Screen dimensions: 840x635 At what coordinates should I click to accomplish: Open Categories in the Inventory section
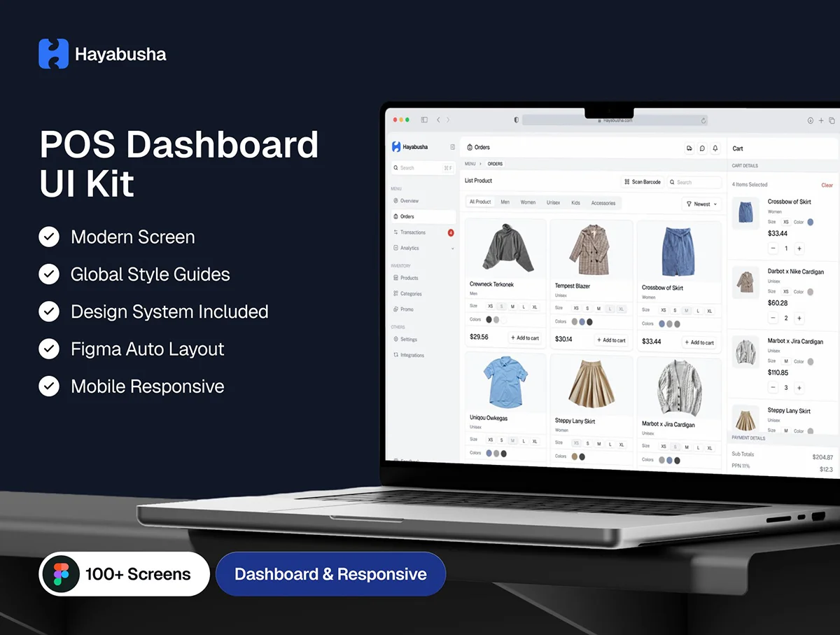(411, 294)
